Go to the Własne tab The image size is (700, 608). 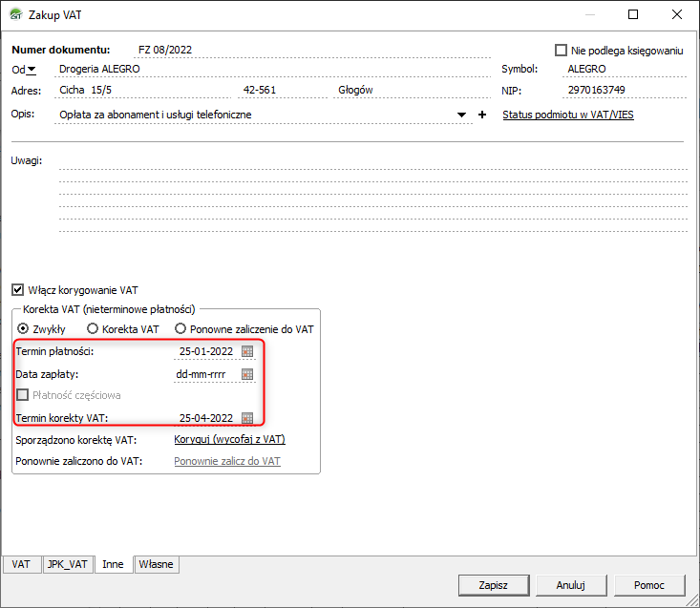pos(157,564)
